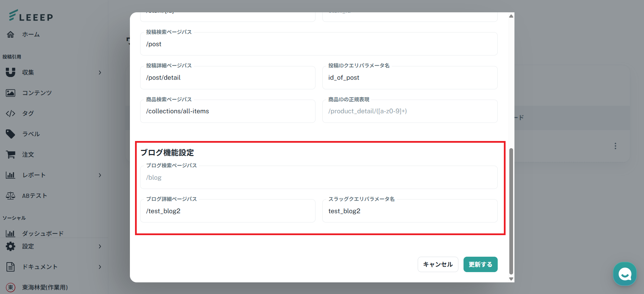Image resolution: width=644 pixels, height=294 pixels.
Task: Select the ホーム menu item
Action: coord(31,35)
